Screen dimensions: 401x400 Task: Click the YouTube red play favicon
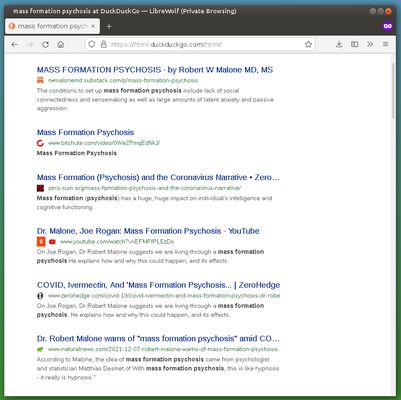coord(52,242)
